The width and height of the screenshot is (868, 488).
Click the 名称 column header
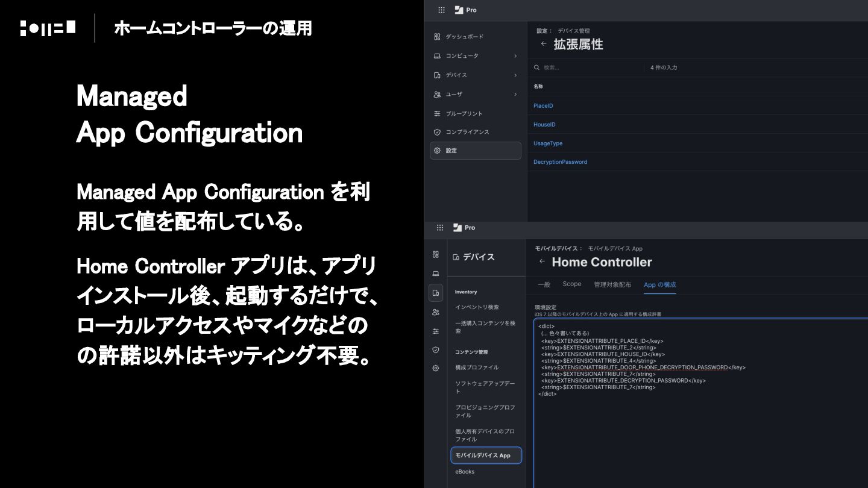coord(538,87)
